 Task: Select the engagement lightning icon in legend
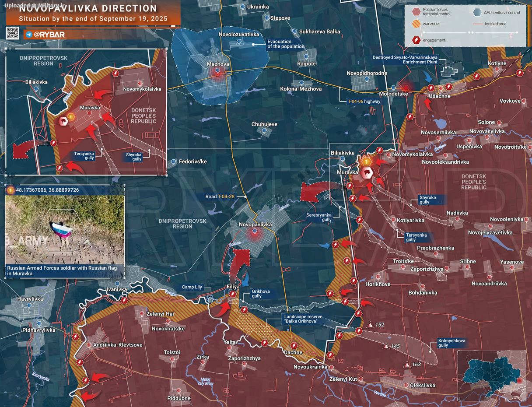click(x=416, y=40)
